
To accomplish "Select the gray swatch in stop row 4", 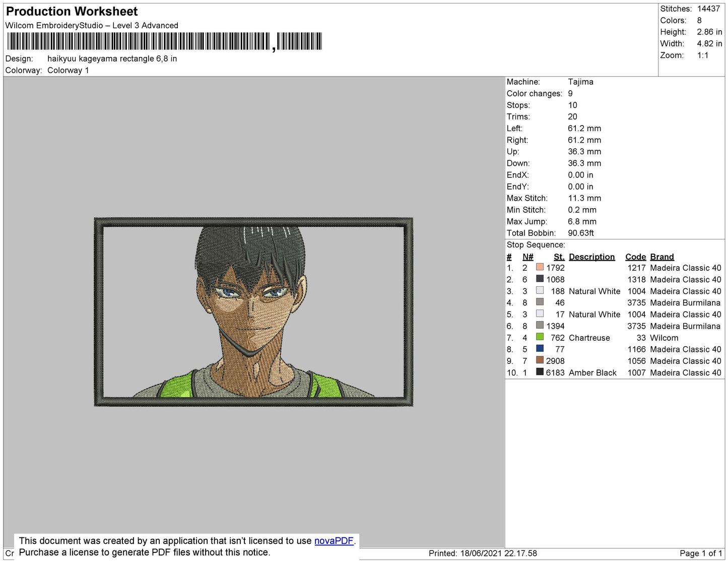I will click(540, 302).
